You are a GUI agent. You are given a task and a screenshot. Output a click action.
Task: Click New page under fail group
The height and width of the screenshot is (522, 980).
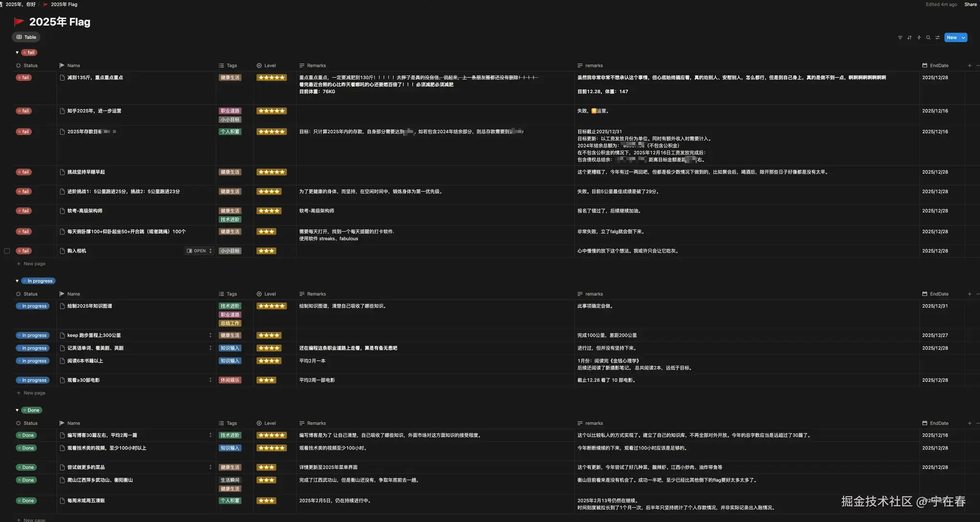(x=34, y=264)
